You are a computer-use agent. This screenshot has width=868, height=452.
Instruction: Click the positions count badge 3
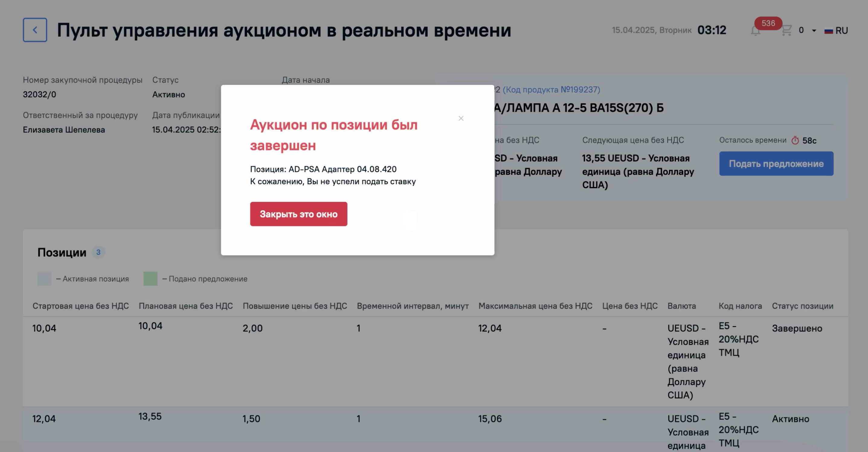click(98, 252)
